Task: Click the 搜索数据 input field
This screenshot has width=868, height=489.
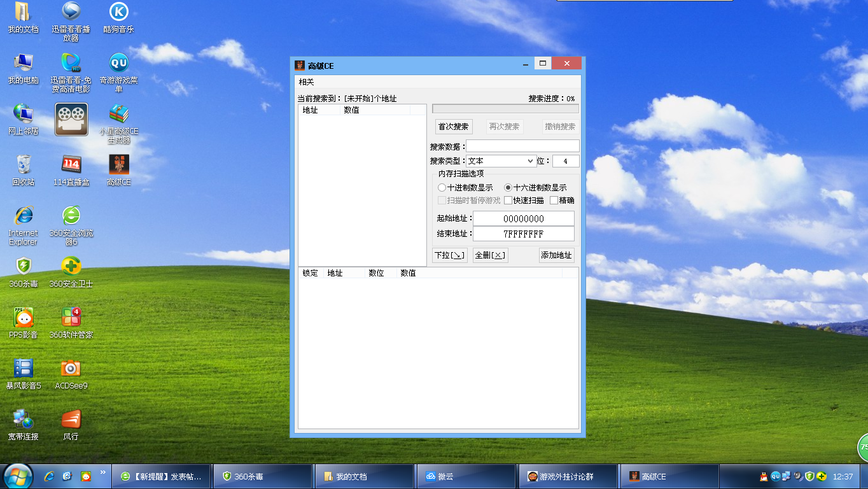Action: pyautogui.click(x=522, y=146)
